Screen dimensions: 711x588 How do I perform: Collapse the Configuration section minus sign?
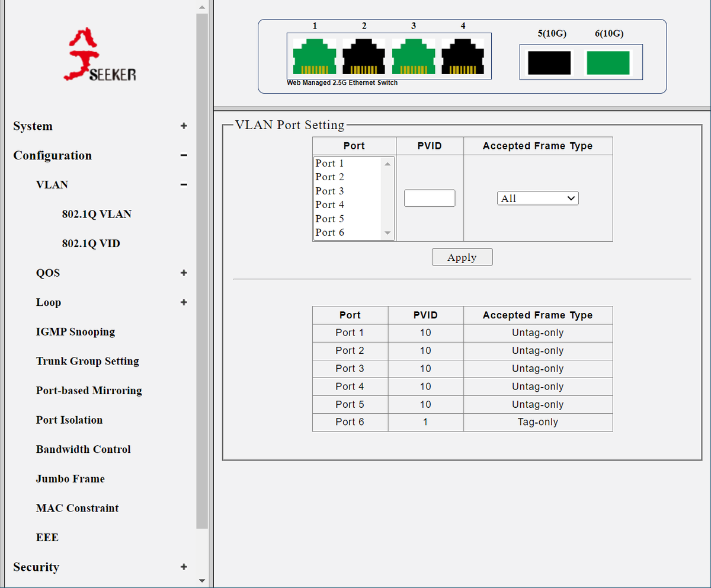184,156
